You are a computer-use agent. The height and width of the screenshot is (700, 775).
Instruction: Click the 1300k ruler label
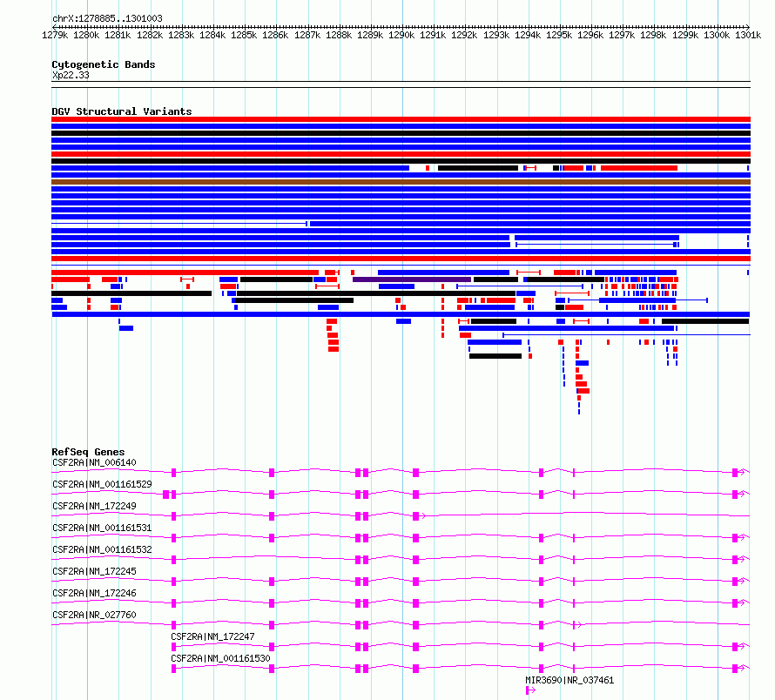(x=717, y=35)
